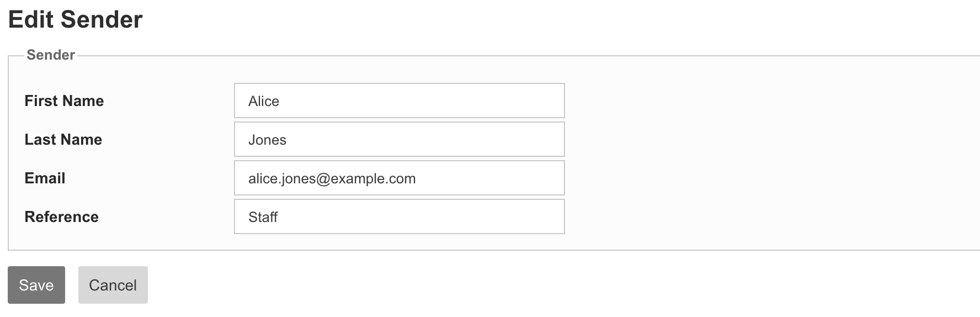Click into the Last Name text box

[399, 139]
